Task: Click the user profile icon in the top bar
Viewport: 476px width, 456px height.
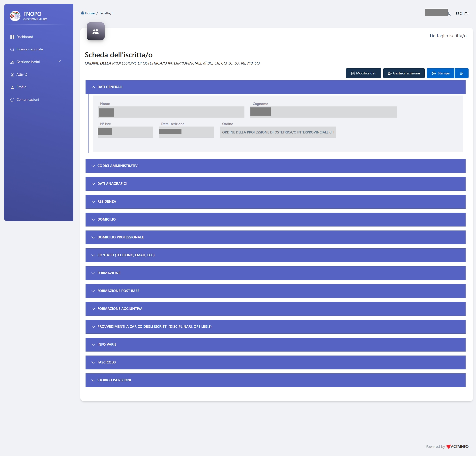Action: (449, 14)
